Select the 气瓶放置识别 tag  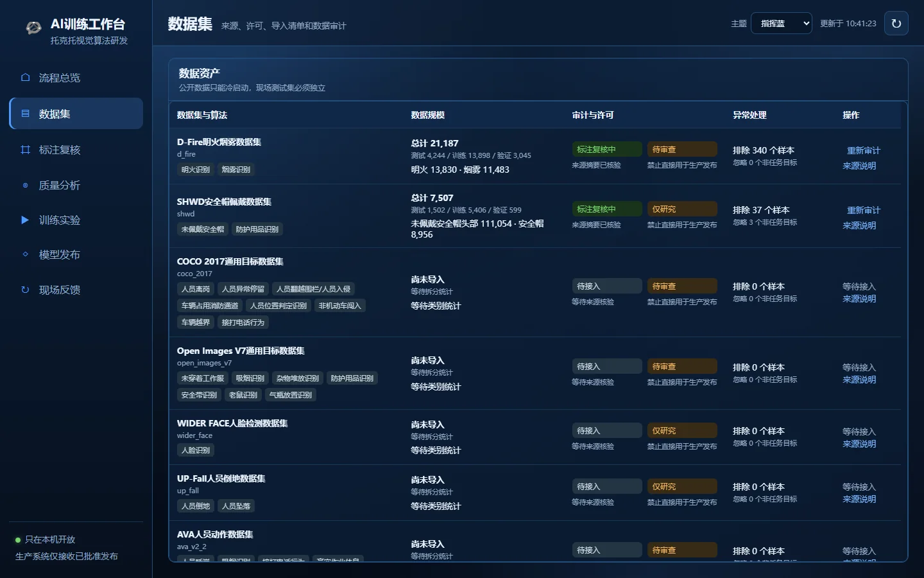click(x=291, y=395)
